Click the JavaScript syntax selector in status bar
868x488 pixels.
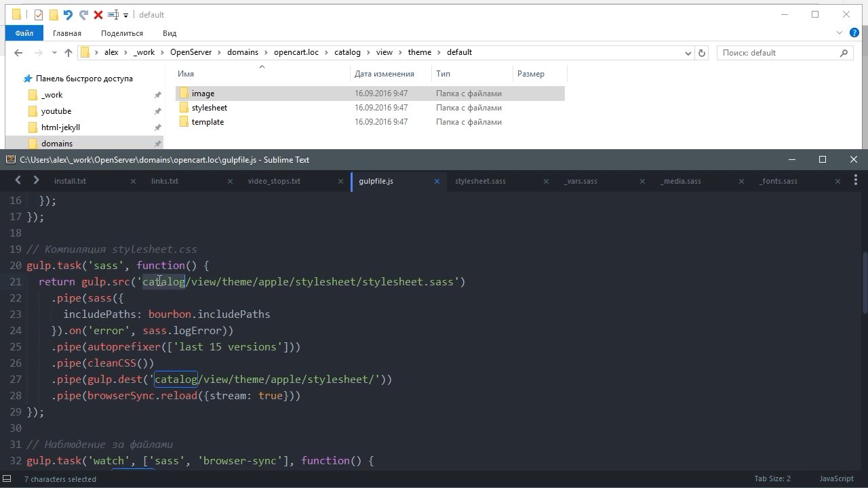coord(836,479)
